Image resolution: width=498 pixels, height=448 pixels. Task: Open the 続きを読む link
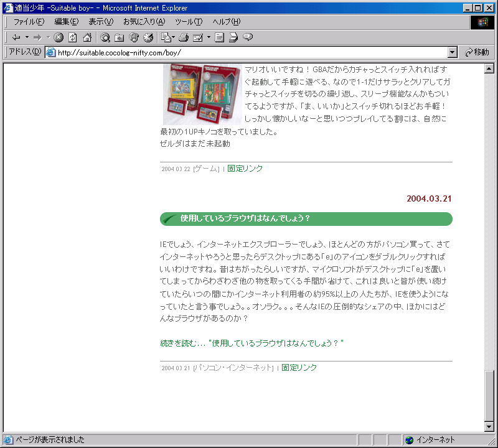pyautogui.click(x=251, y=343)
